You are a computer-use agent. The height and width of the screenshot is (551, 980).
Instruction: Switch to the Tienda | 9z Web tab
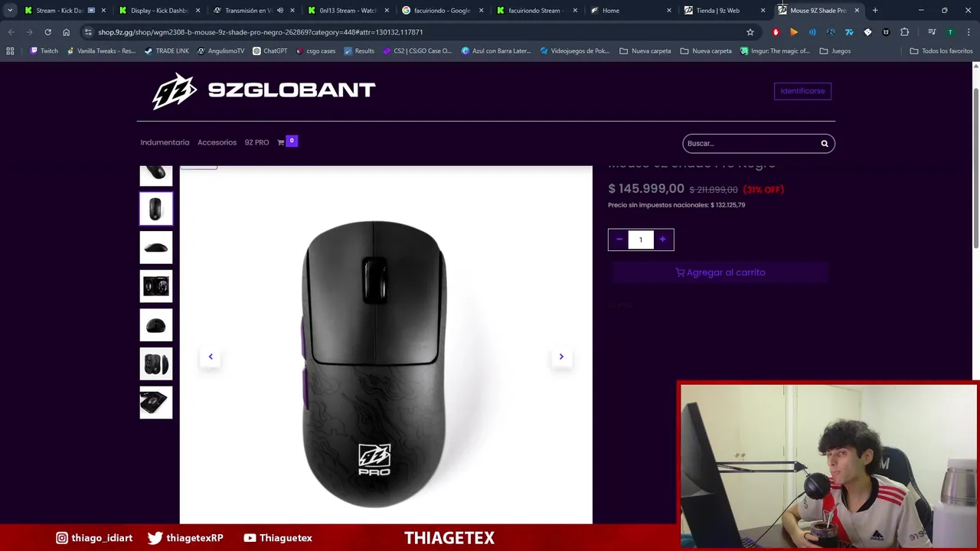[x=717, y=10]
